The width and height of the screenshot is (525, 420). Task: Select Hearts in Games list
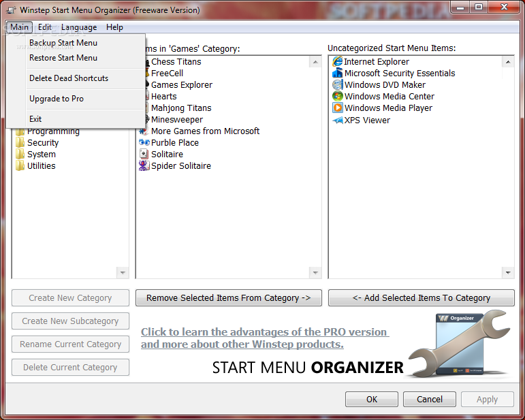click(163, 97)
